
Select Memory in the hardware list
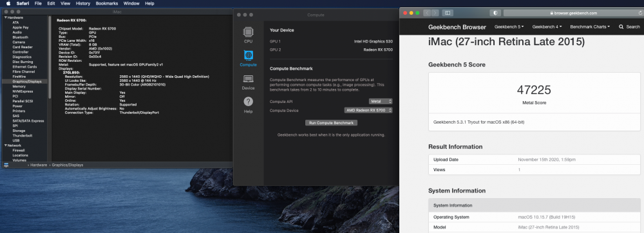click(19, 86)
